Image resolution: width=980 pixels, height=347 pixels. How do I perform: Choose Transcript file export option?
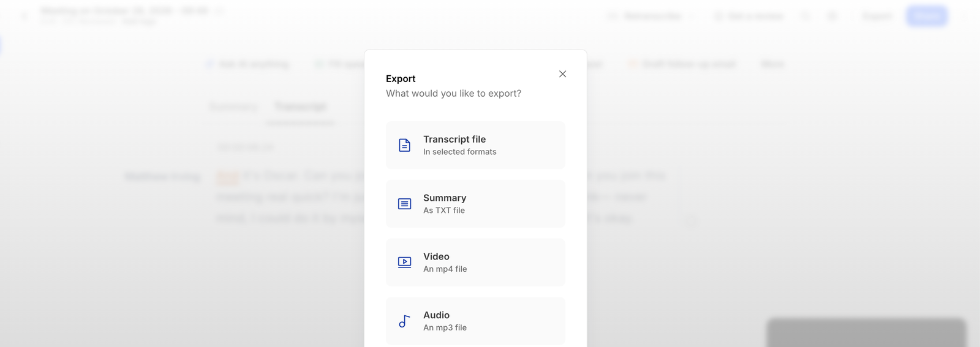[475, 145]
